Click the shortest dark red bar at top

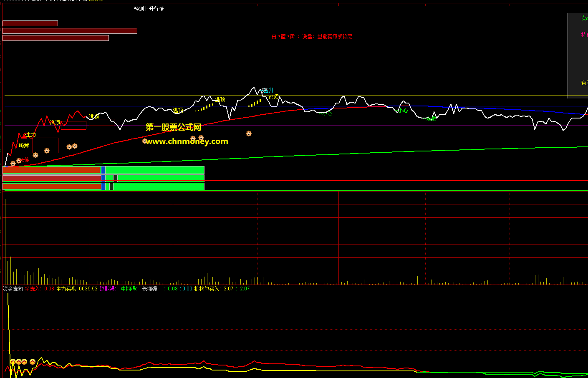[30, 23]
